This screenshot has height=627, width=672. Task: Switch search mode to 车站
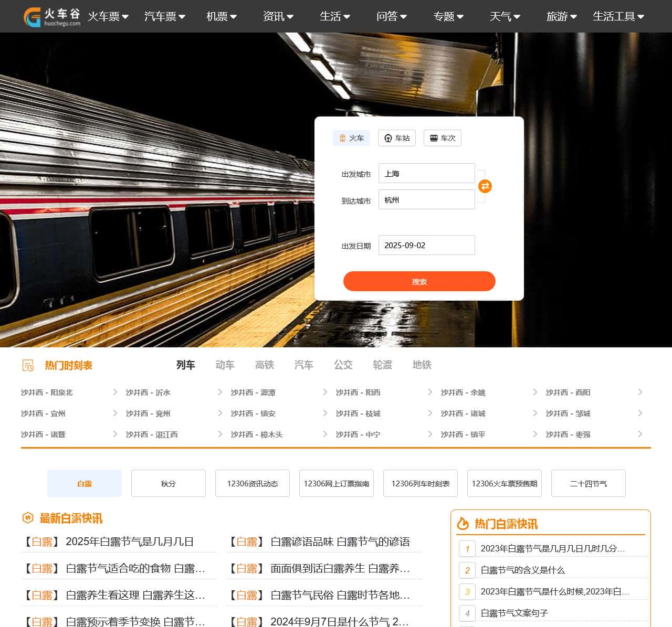coord(397,138)
